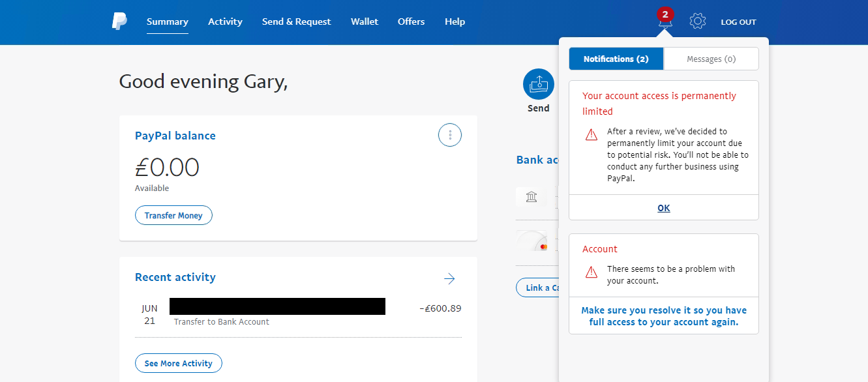Click the -£600.89 transaction amount
The height and width of the screenshot is (382, 868).
tap(440, 308)
